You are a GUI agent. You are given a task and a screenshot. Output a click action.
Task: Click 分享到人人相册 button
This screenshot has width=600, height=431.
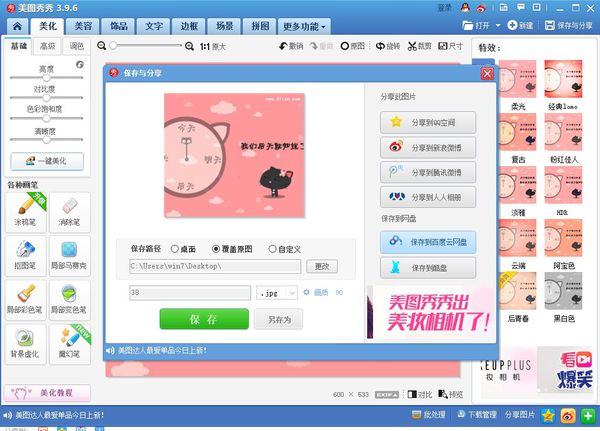(428, 197)
